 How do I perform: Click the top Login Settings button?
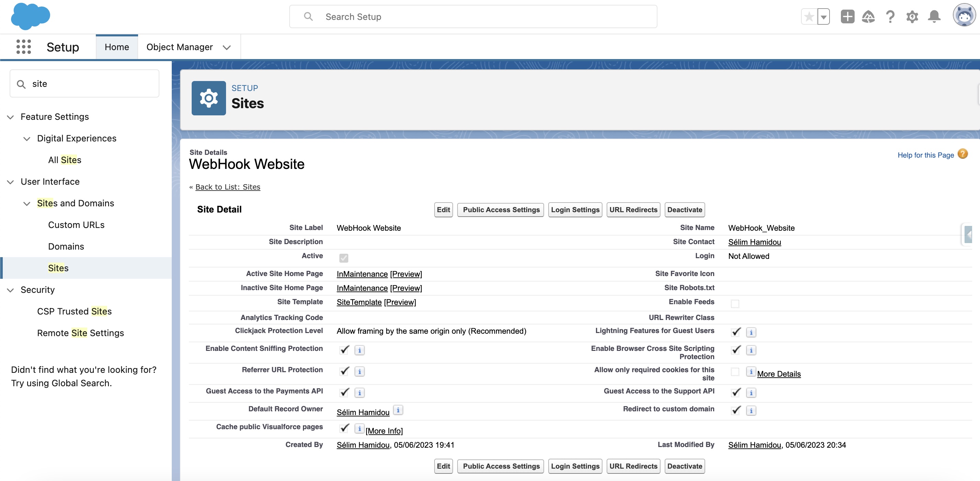pyautogui.click(x=575, y=210)
